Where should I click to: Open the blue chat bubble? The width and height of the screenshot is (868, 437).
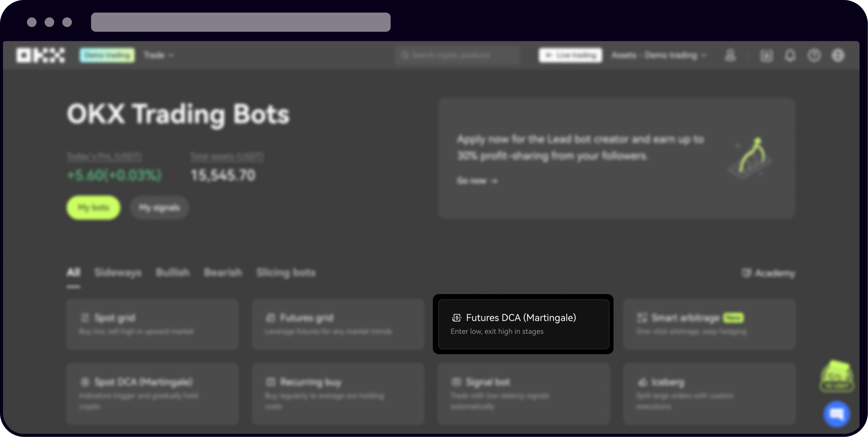coord(837,414)
